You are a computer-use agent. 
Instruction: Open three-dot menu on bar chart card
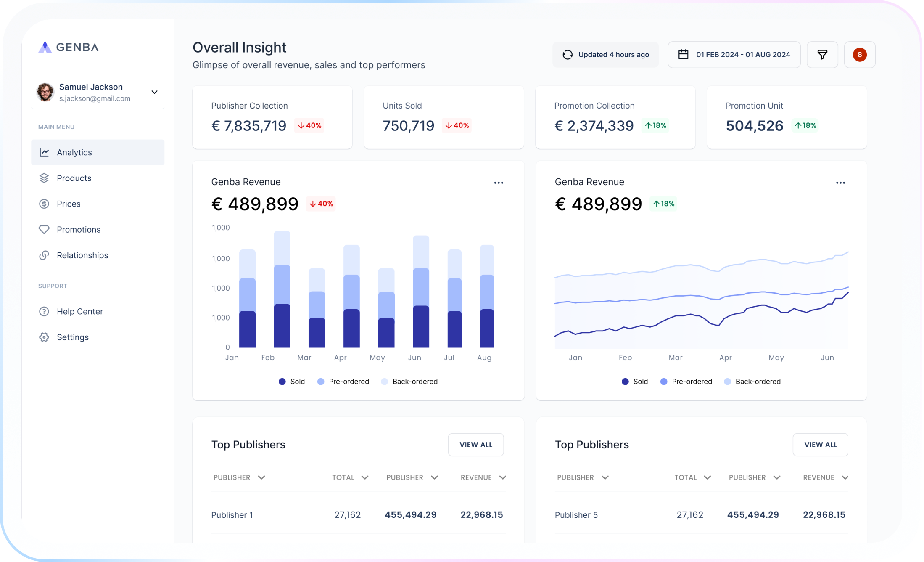(x=499, y=183)
